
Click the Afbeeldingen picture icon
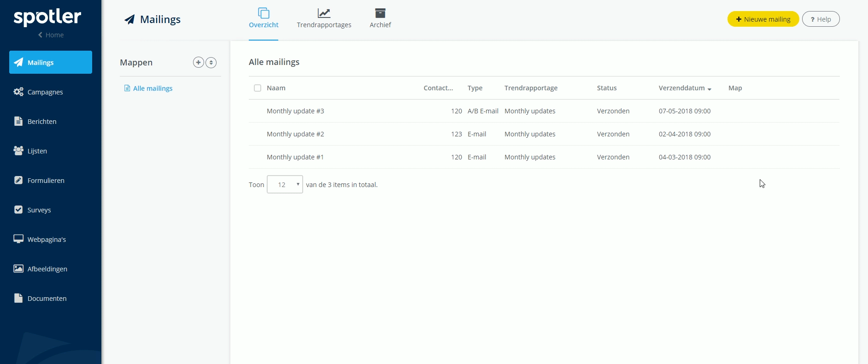click(18, 269)
